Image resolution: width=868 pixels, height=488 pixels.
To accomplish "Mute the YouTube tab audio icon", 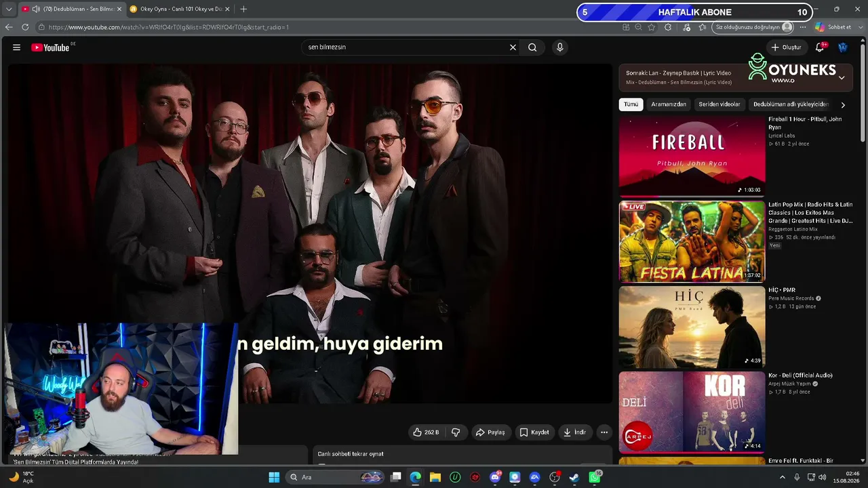I will pyautogui.click(x=35, y=9).
